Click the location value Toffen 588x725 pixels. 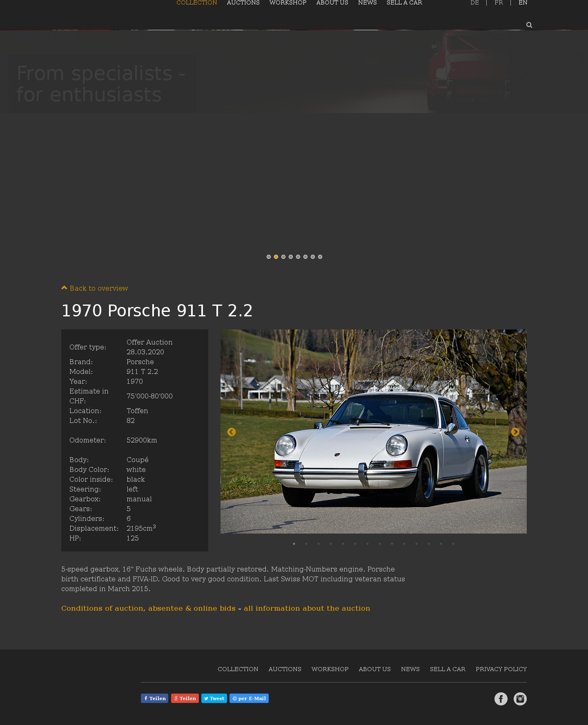pos(137,411)
